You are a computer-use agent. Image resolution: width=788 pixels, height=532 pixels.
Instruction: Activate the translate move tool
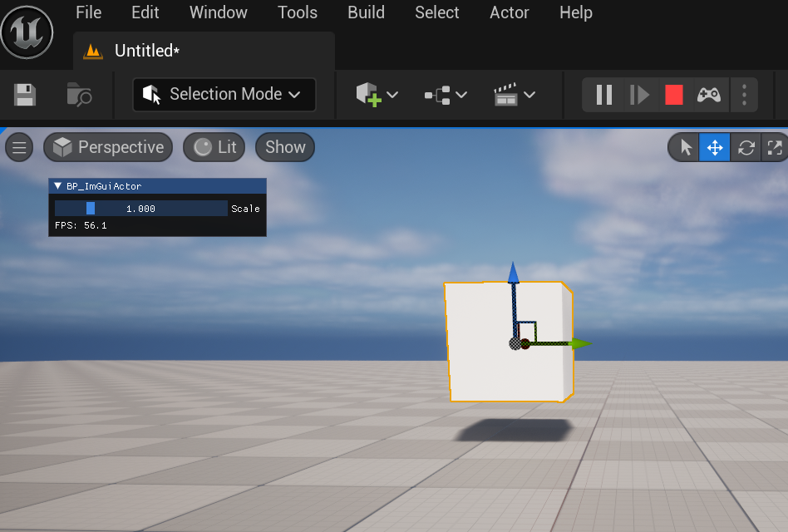714,148
